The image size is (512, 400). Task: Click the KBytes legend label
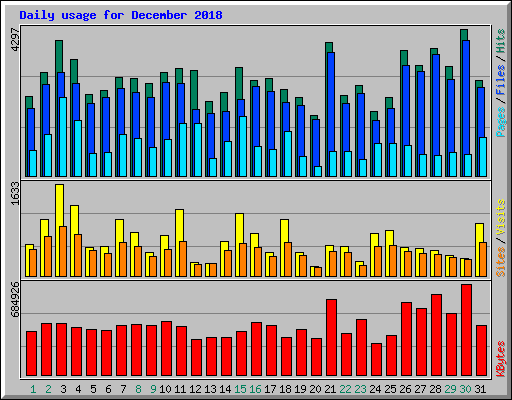[501, 359]
